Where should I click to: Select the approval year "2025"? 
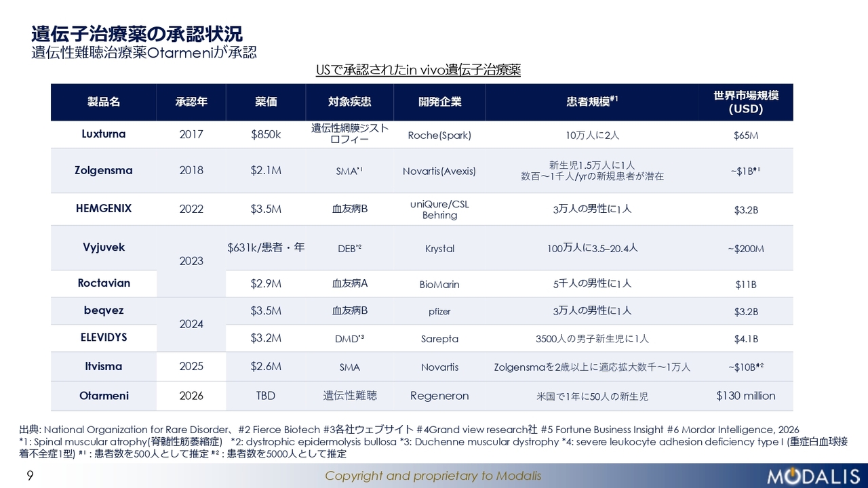tap(191, 367)
